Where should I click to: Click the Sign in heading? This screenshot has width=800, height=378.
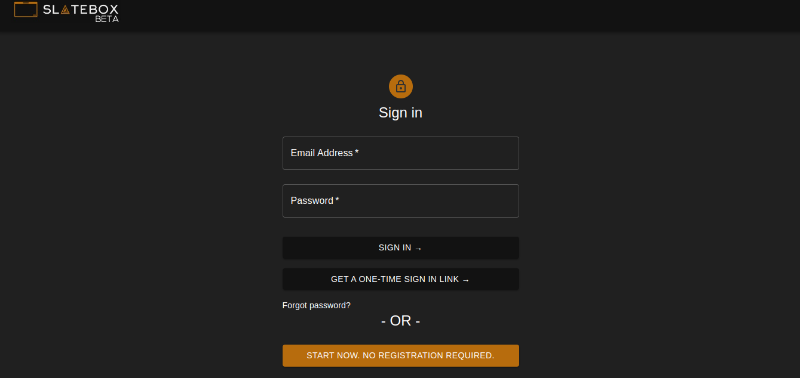401,113
